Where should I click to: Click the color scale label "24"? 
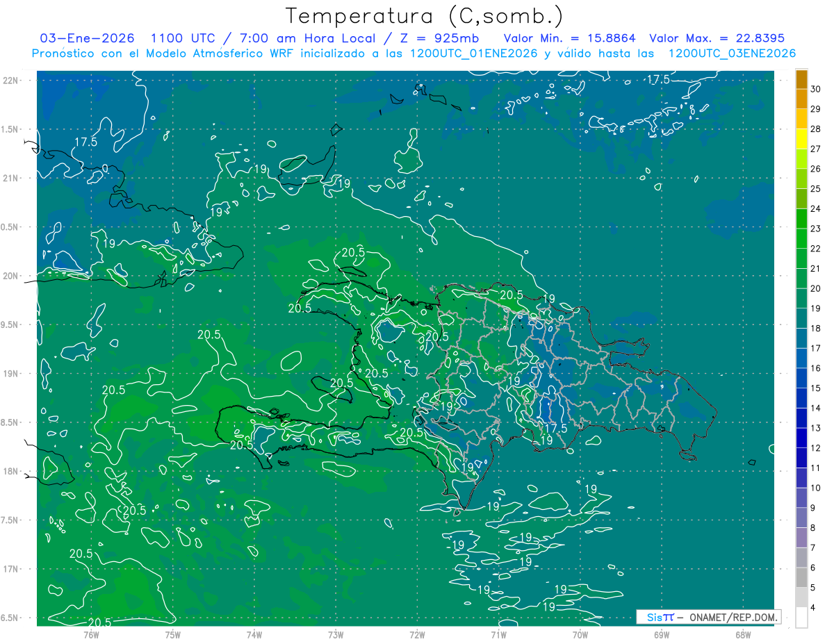point(816,208)
